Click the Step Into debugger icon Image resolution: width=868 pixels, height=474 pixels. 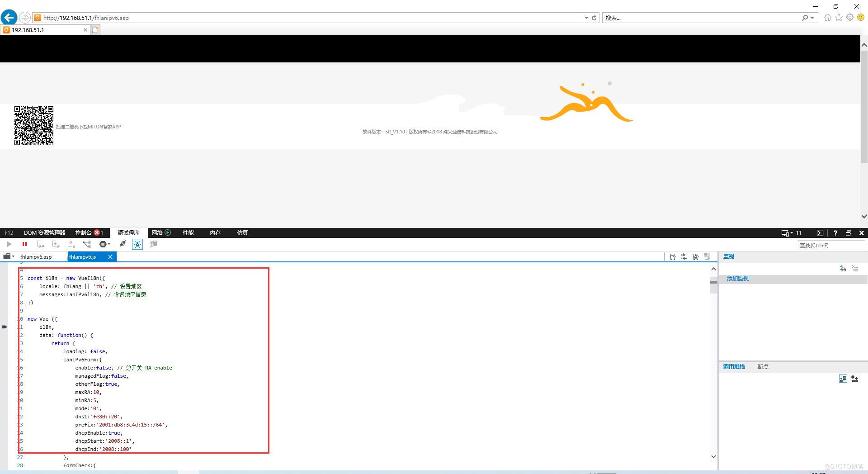tap(40, 244)
